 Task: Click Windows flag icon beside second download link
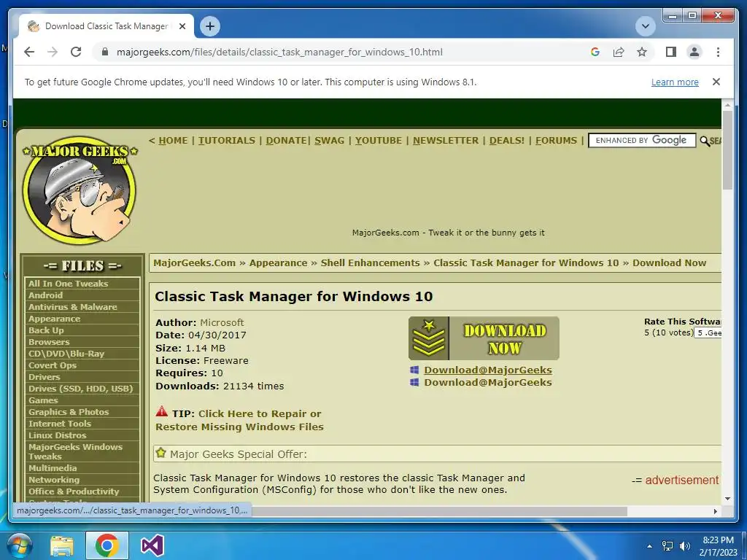pos(414,382)
